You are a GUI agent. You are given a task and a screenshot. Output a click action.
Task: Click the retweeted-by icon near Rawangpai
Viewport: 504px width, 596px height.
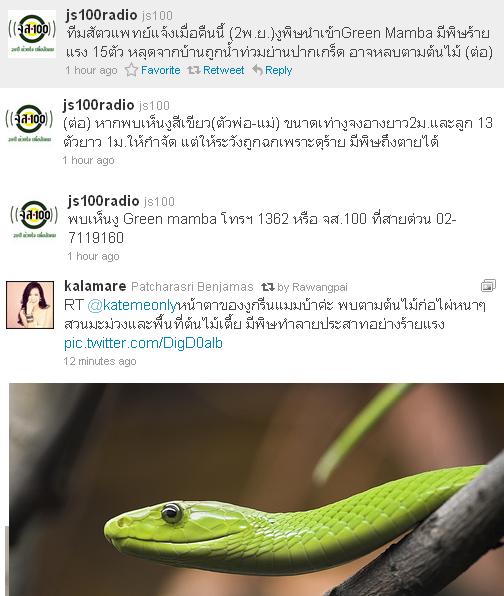268,287
